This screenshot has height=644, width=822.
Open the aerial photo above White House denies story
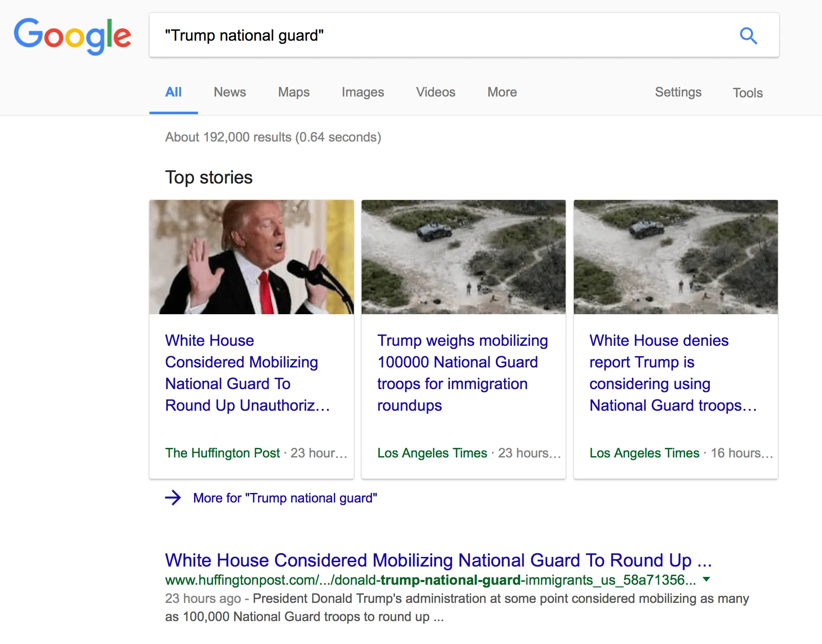(x=676, y=257)
